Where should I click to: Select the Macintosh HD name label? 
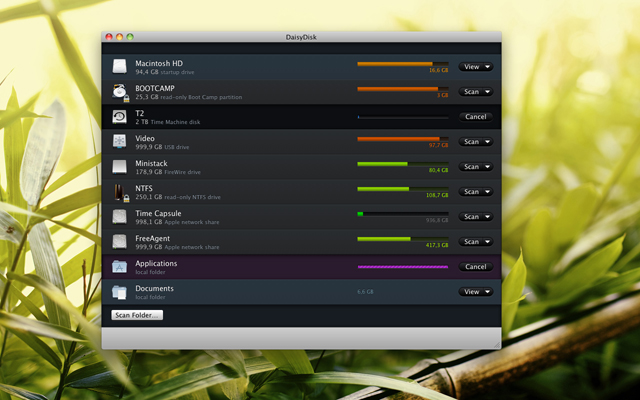(159, 63)
